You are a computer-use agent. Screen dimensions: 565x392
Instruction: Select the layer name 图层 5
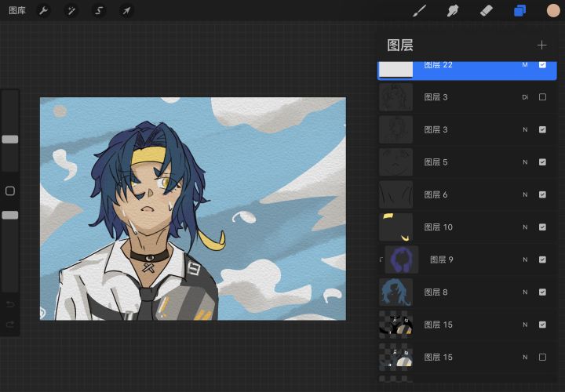[436, 162]
